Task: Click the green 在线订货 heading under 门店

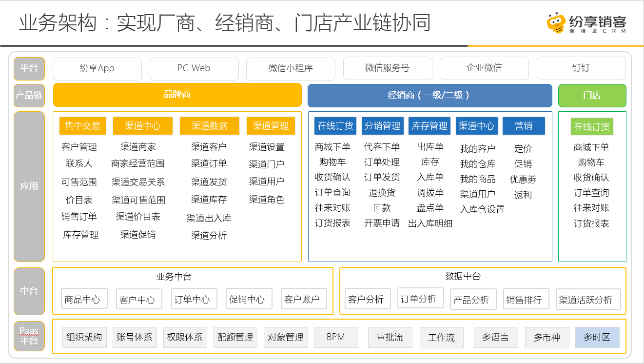Action: 592,127
